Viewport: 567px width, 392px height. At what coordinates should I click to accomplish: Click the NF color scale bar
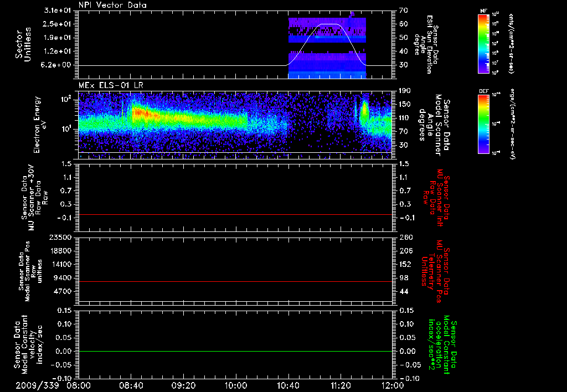pyautogui.click(x=484, y=43)
